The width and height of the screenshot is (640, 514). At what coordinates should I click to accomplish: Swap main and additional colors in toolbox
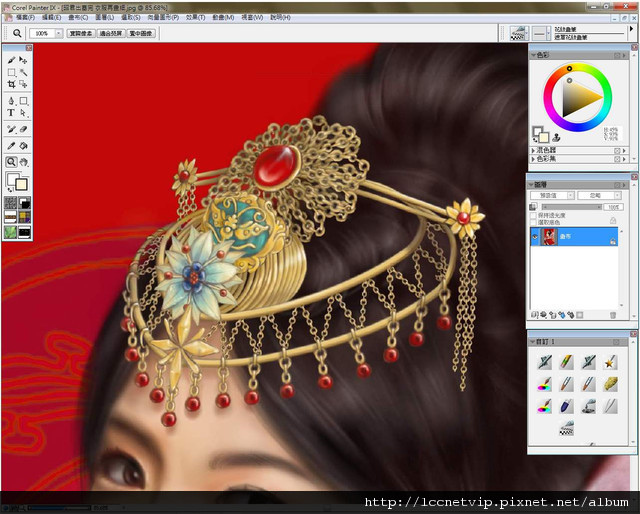9,189
